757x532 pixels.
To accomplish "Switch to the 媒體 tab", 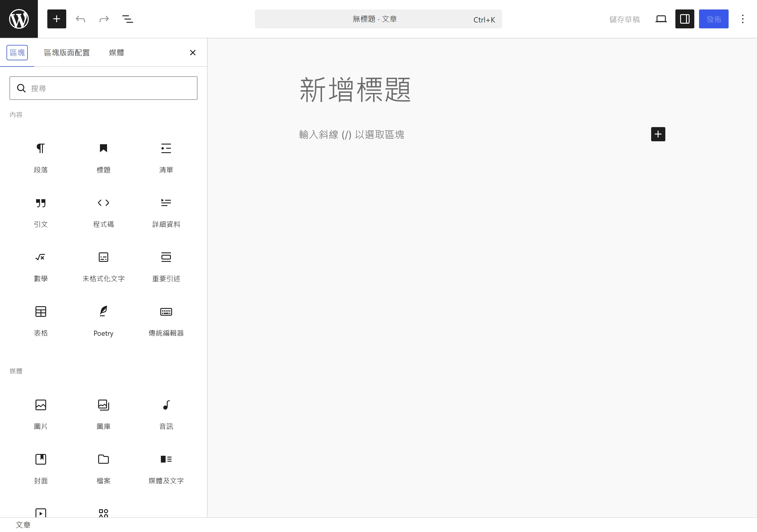I will tap(117, 52).
